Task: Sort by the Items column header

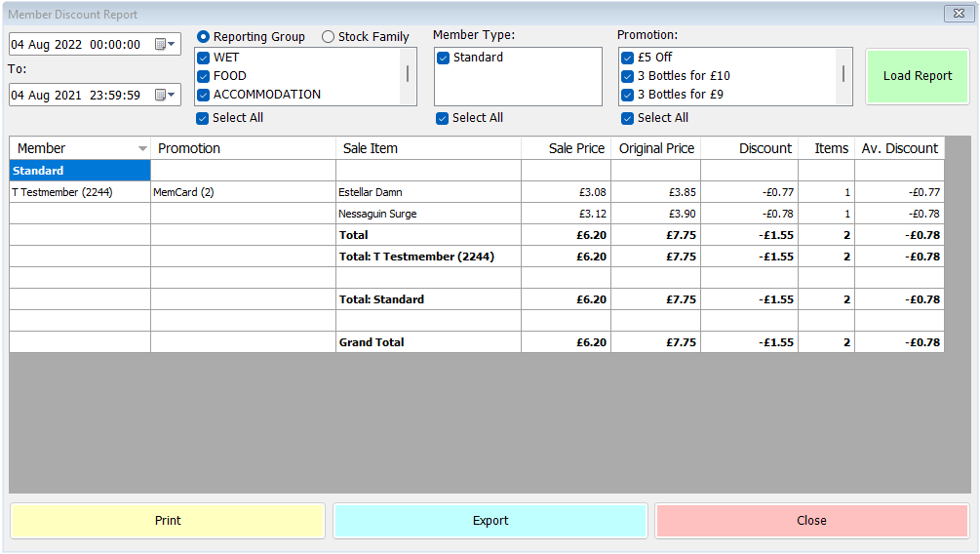Action: click(x=826, y=149)
